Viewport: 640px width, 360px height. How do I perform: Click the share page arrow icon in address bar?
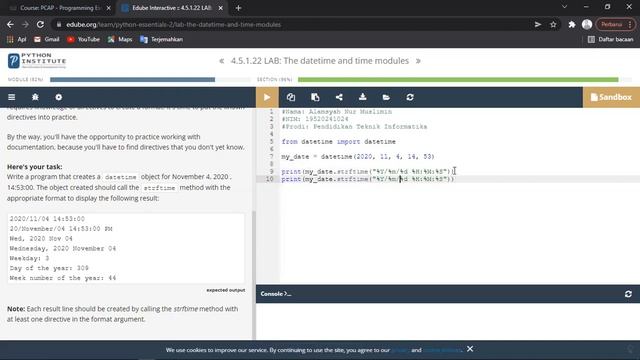538,24
